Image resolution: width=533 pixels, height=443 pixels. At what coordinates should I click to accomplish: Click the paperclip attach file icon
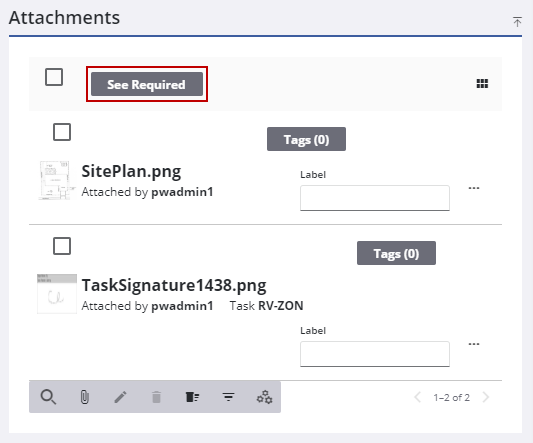pos(85,397)
